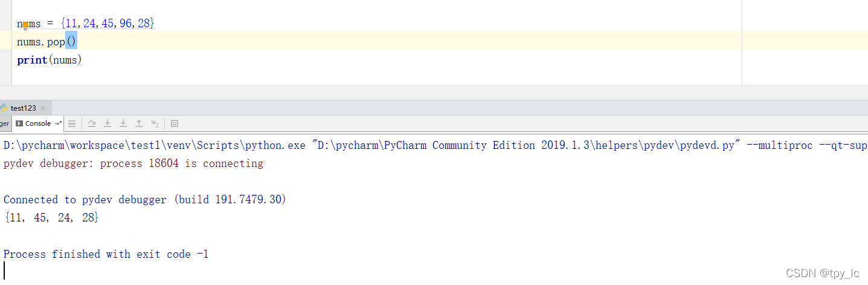Click the Show Execution Point lines icon
Image resolution: width=868 pixels, height=285 pixels.
pyautogui.click(x=72, y=123)
